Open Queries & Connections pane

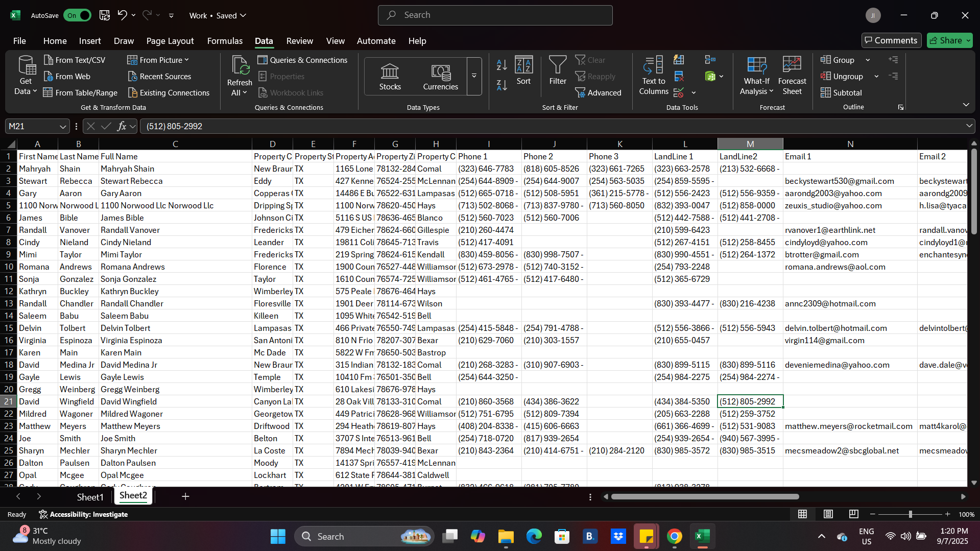(x=302, y=60)
